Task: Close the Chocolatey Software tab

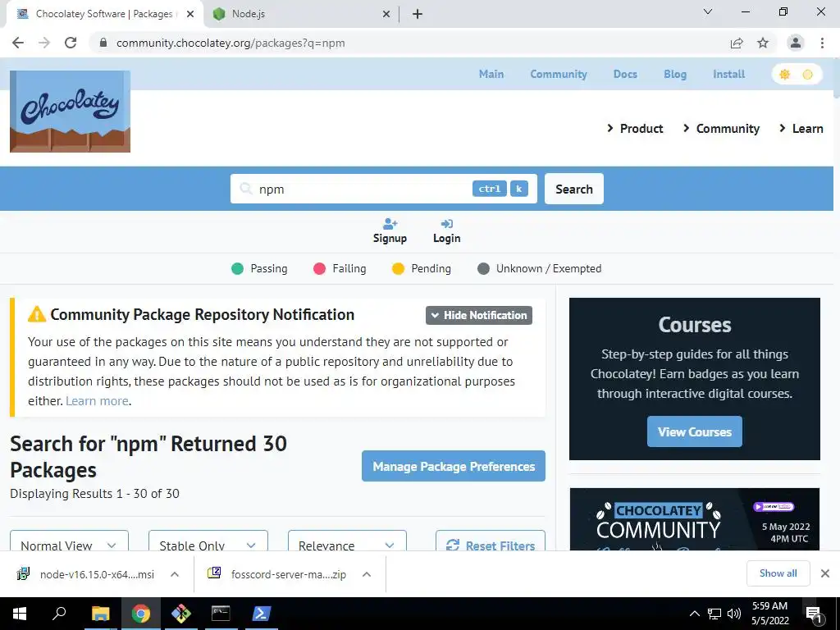Action: pos(190,14)
